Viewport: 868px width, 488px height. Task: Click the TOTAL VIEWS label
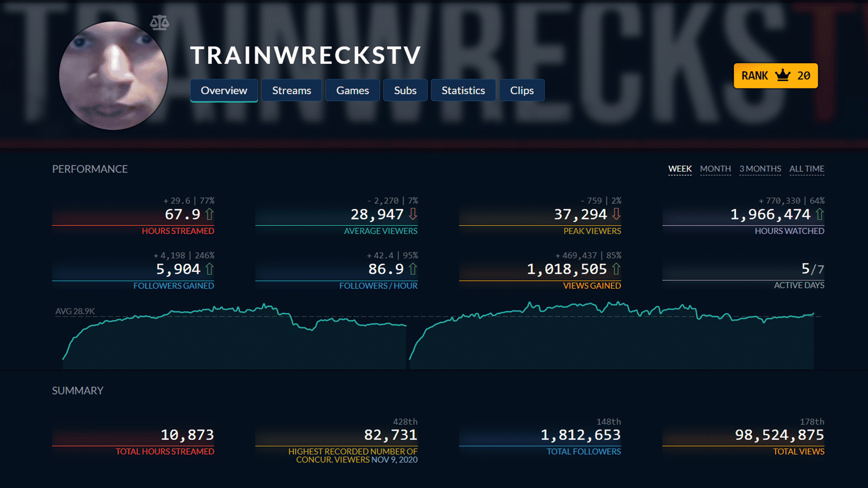tap(798, 451)
